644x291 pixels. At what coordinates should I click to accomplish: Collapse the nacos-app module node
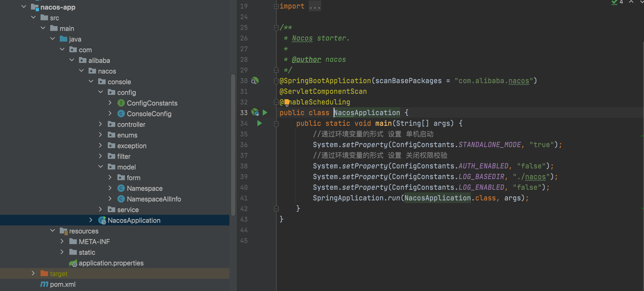(24, 7)
